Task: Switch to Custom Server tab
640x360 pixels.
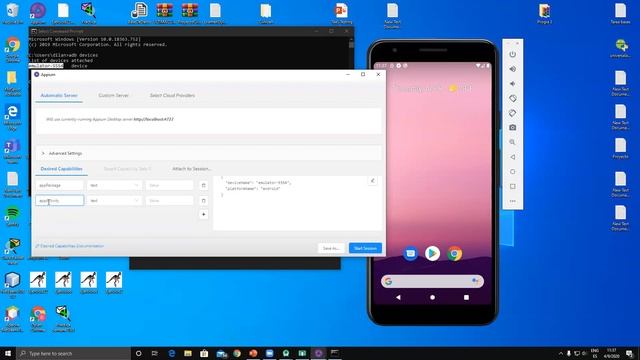Action: [x=113, y=95]
